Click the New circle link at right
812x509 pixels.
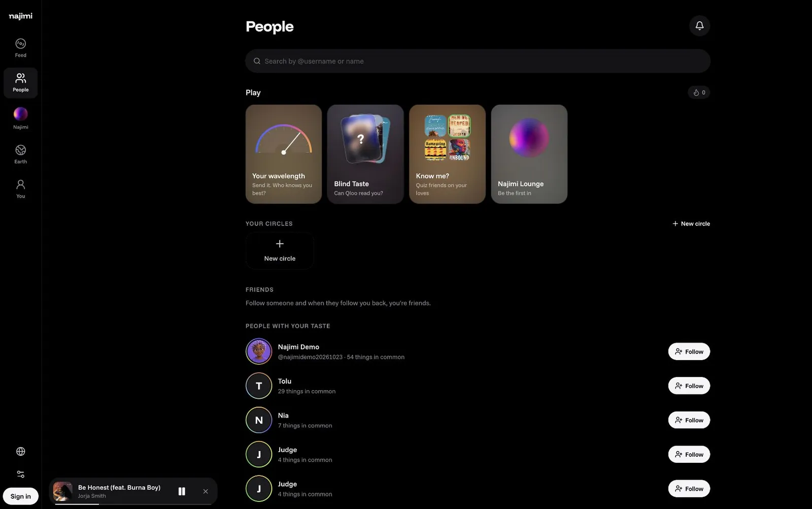click(691, 224)
